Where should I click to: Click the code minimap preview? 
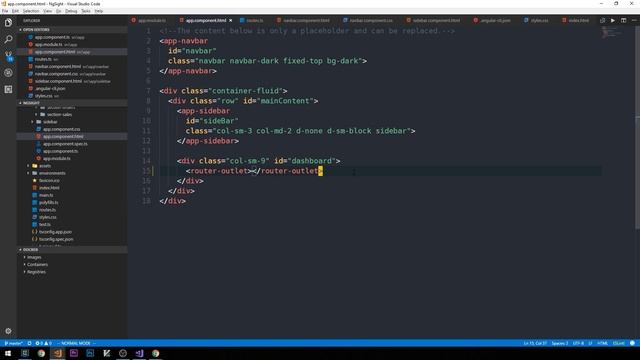[611, 33]
